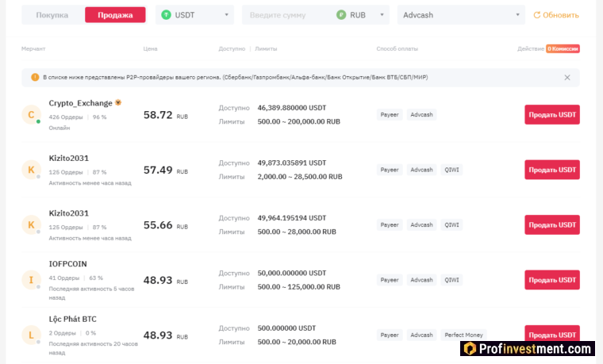Click the Обновить refresh link

tap(555, 15)
